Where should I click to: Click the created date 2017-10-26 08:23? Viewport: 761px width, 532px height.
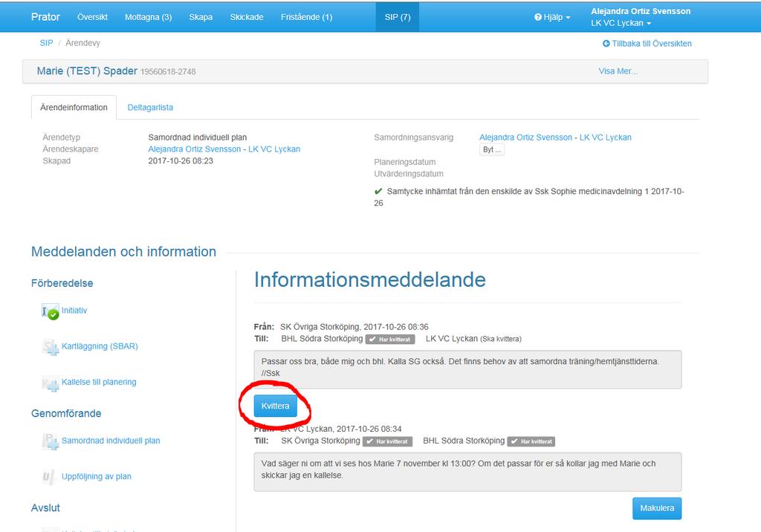point(181,160)
